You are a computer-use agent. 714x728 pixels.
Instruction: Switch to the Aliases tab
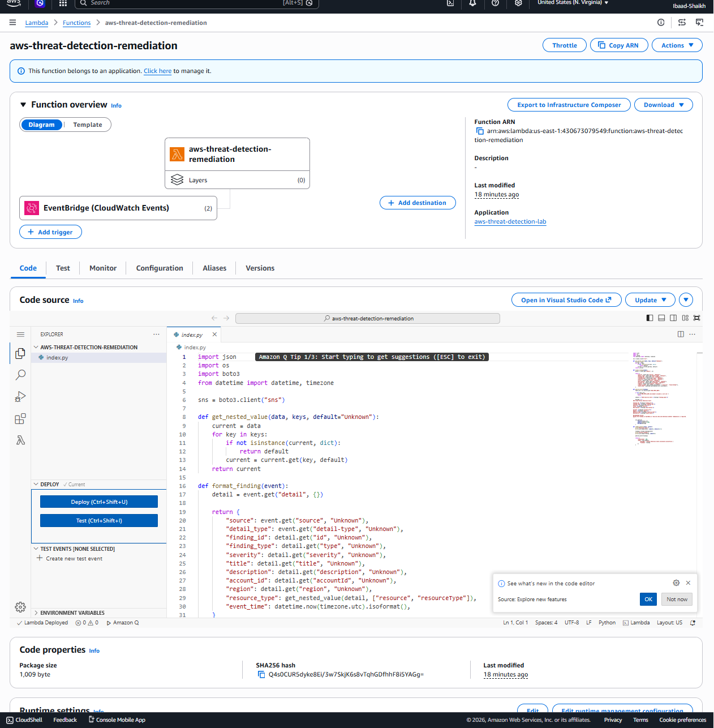pyautogui.click(x=214, y=268)
